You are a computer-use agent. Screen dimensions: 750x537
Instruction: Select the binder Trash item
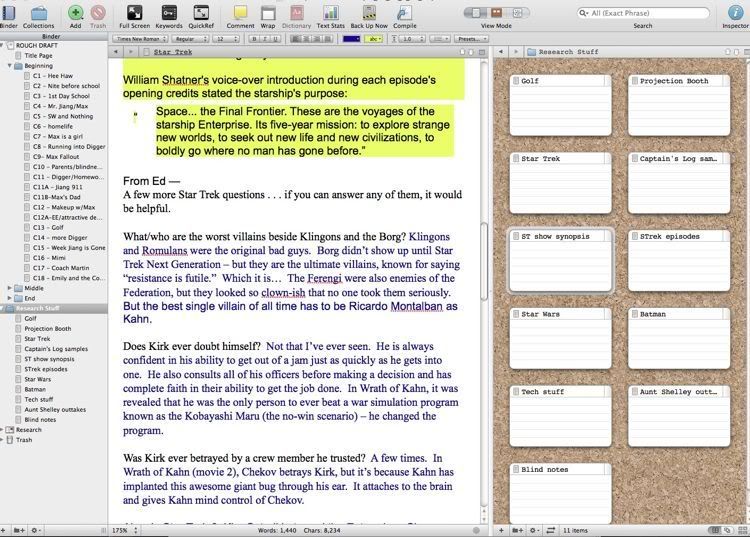(x=23, y=440)
